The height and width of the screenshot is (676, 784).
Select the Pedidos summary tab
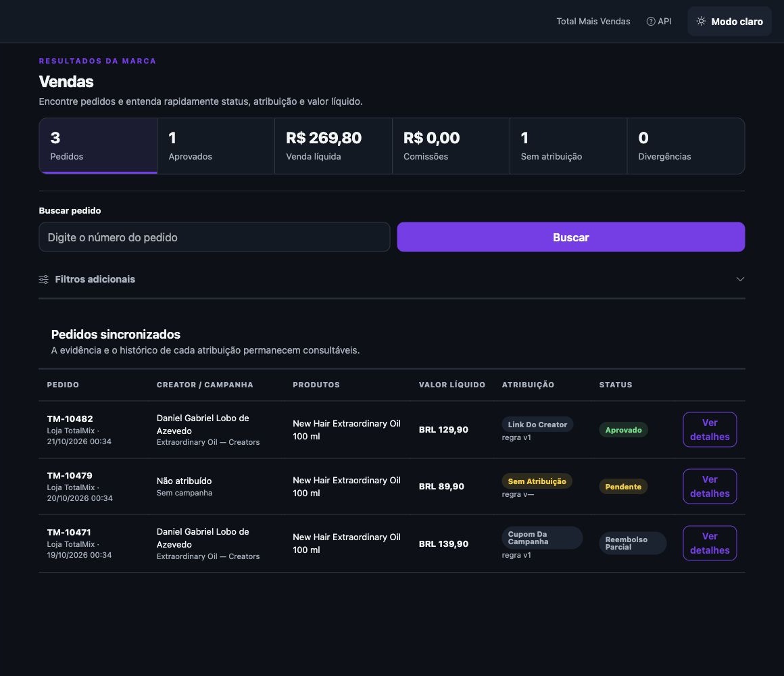tap(98, 146)
